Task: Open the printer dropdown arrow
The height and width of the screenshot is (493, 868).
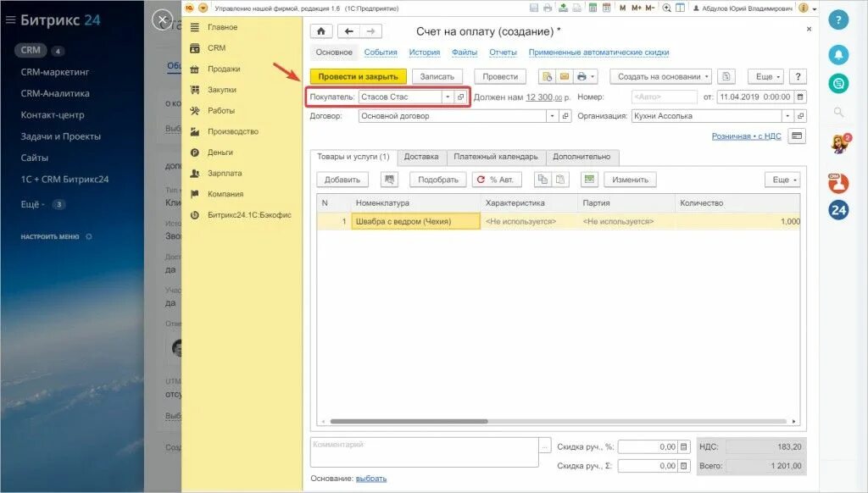Action: (x=593, y=76)
